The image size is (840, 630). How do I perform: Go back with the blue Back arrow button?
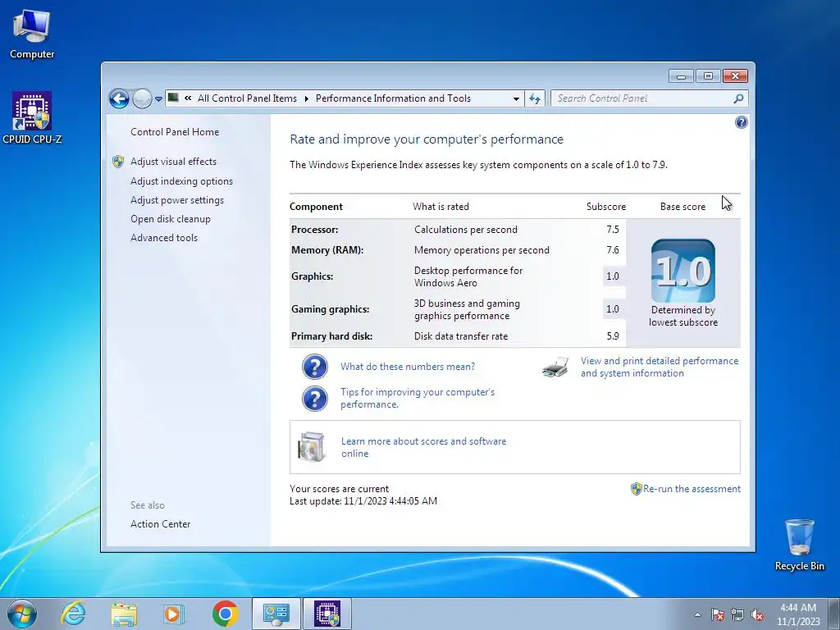point(119,98)
